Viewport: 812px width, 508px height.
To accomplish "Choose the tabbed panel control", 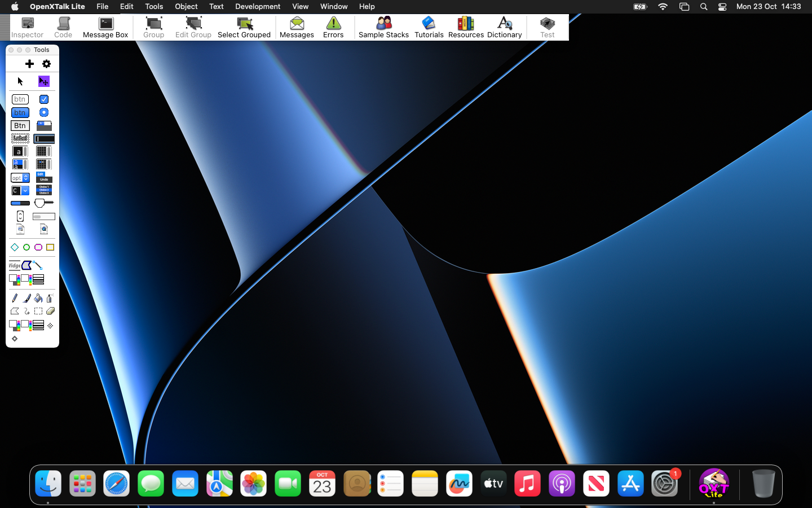I will coord(44,125).
